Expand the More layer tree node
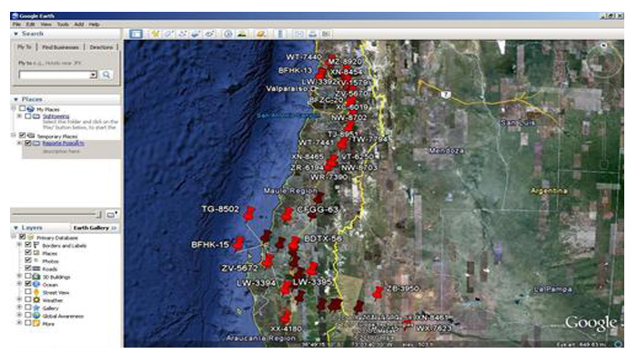The image size is (637, 364). 19,323
